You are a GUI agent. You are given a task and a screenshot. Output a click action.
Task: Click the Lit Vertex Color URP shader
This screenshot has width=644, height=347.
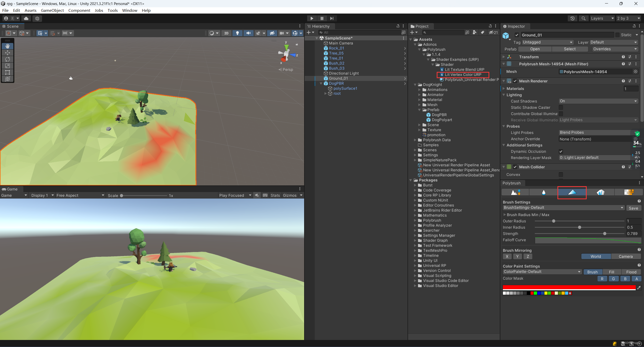click(x=463, y=74)
